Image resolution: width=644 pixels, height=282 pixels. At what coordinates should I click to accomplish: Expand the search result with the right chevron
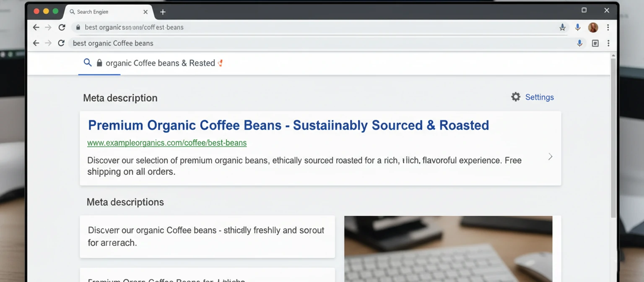[551, 156]
